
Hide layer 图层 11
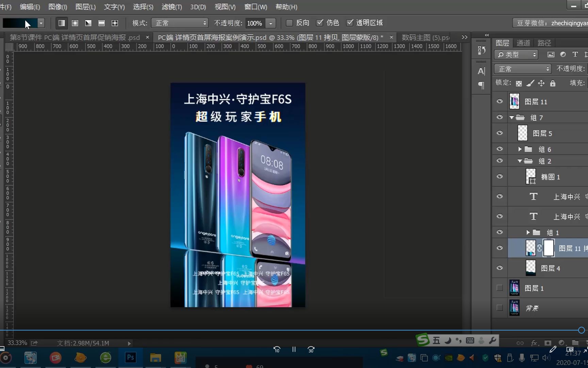tap(500, 101)
